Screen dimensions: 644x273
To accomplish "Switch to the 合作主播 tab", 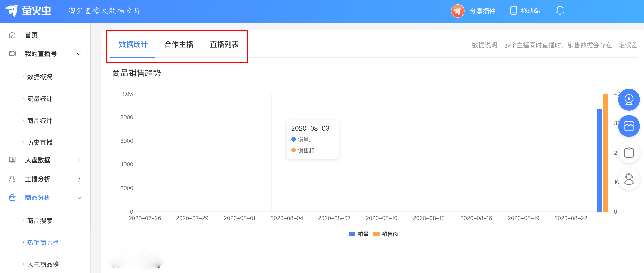I will click(178, 45).
